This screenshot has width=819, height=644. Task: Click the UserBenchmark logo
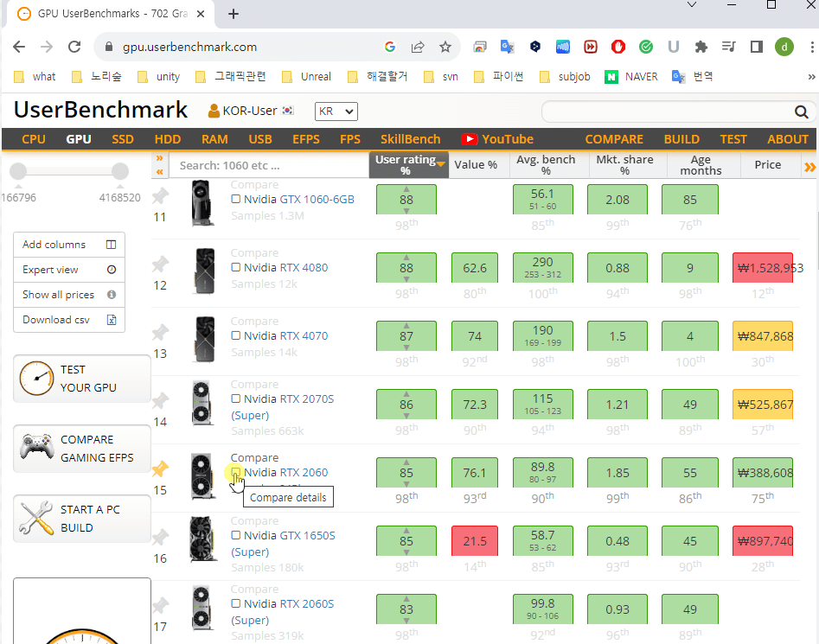(100, 110)
